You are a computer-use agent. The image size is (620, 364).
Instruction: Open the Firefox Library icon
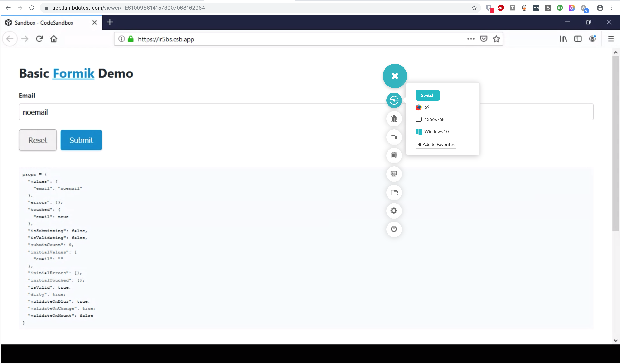coord(563,39)
